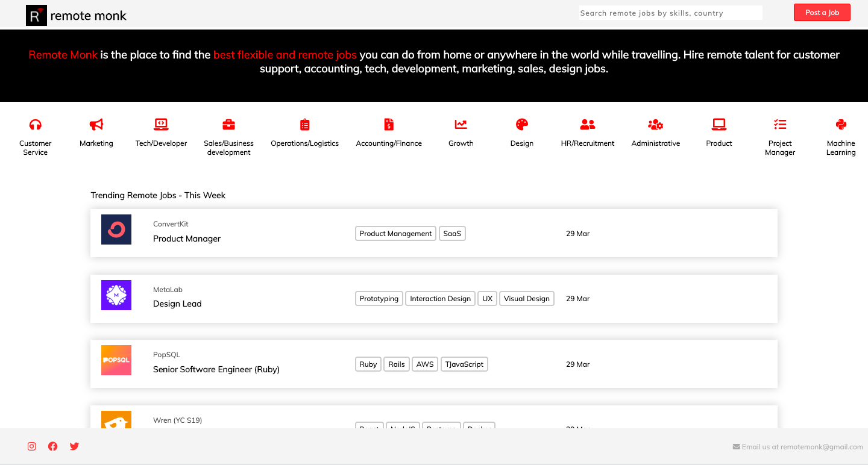This screenshot has height=465, width=868.
Task: Open the PopSQL company logo
Action: click(x=116, y=360)
